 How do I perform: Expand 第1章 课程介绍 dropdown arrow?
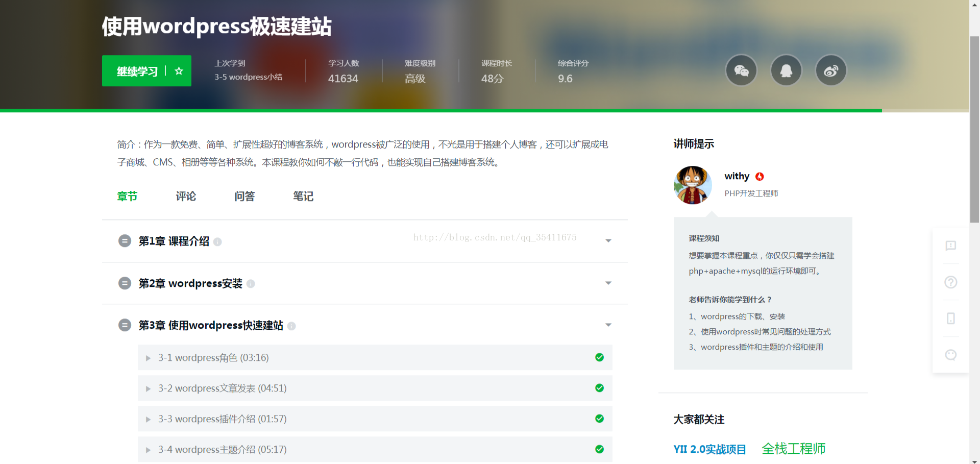[608, 241]
